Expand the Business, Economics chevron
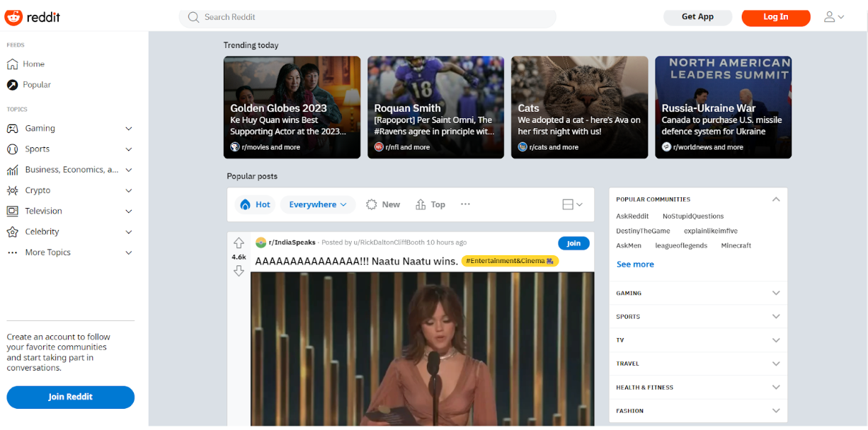Screen dimensions: 868x430 coord(129,170)
